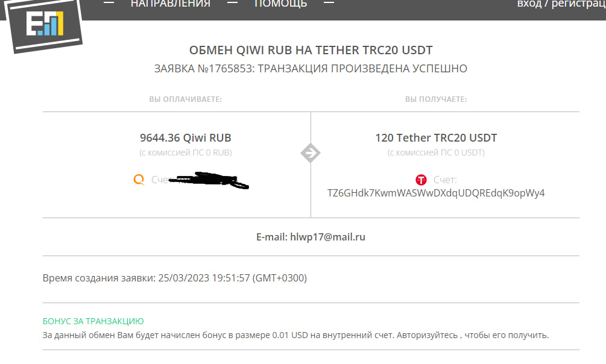Viewport: 606px width, 364px height.
Task: Click the 120 Tether TRC20 USDT amount
Action: pyautogui.click(x=436, y=137)
